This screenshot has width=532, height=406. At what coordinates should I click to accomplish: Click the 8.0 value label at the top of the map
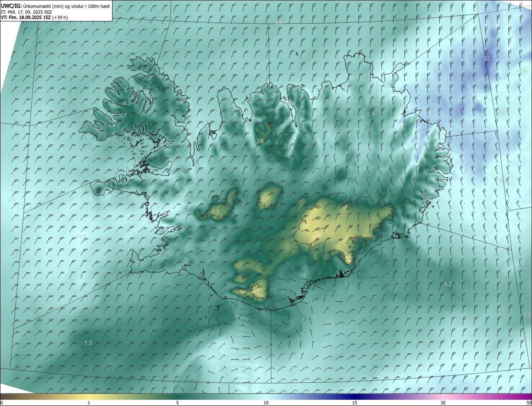(279, 22)
